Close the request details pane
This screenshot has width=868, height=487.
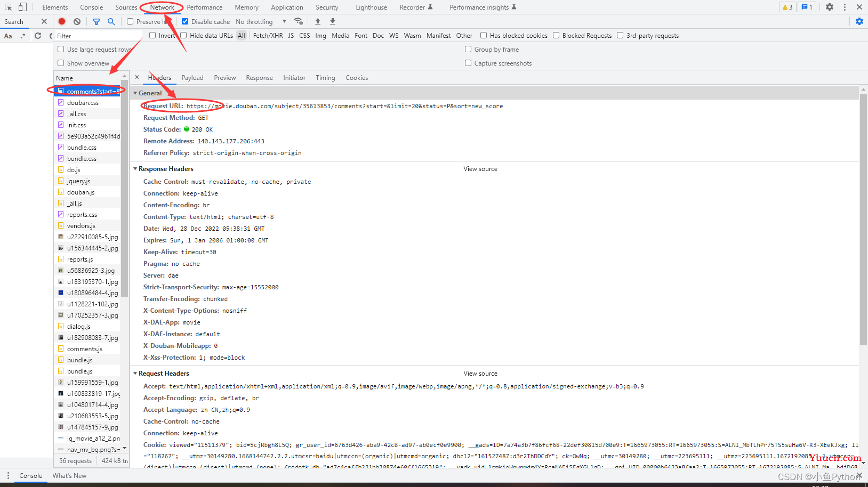[137, 77]
